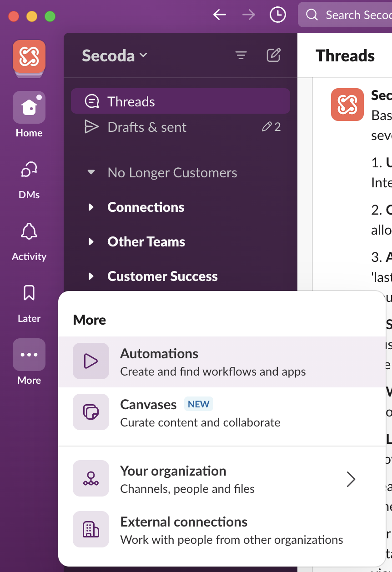
Task: Open the Activity bell icon
Action: coord(29,232)
